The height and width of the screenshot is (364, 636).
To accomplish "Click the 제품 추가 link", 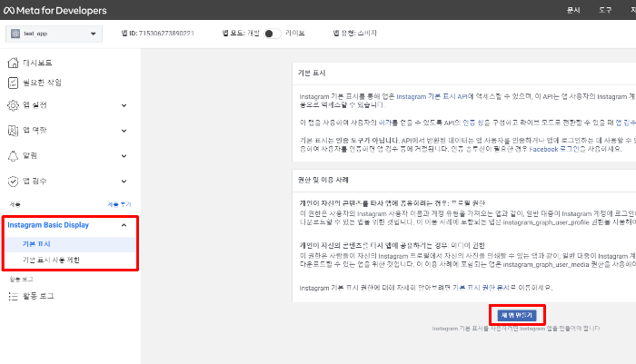I will 119,204.
